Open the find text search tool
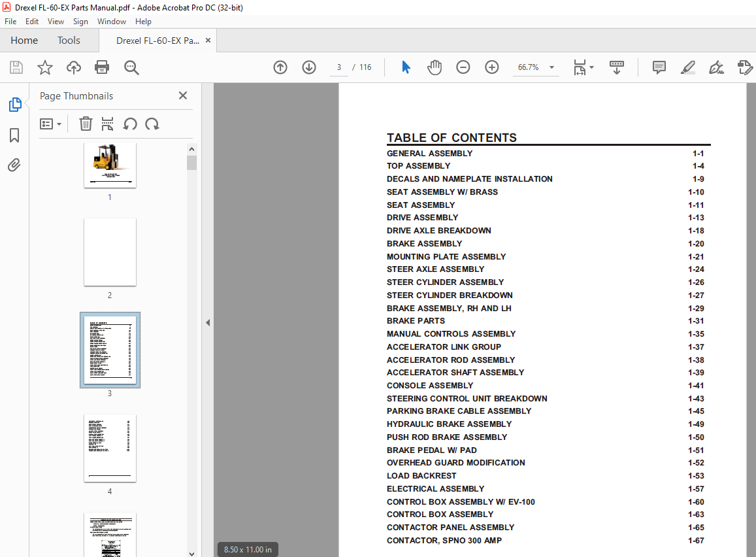This screenshot has height=557, width=756. click(x=131, y=67)
